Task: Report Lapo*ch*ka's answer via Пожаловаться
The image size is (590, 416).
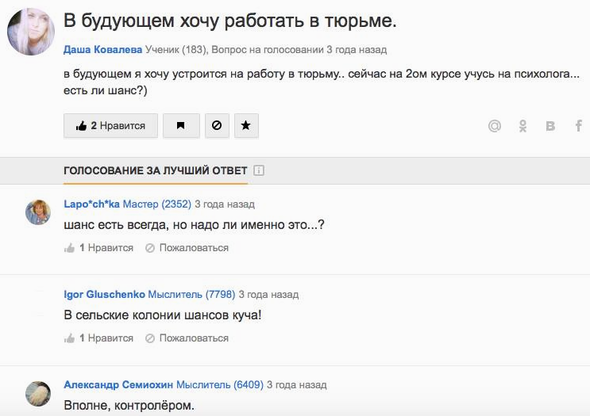Action: click(x=187, y=248)
